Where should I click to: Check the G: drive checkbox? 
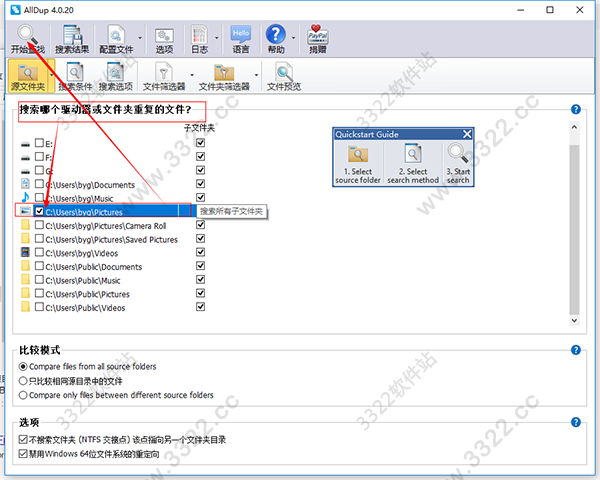coord(39,170)
